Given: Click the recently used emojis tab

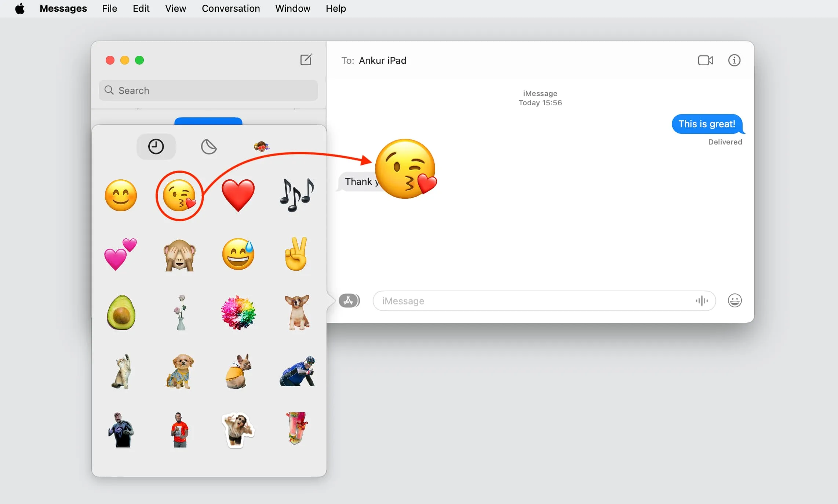Looking at the screenshot, I should (x=156, y=146).
